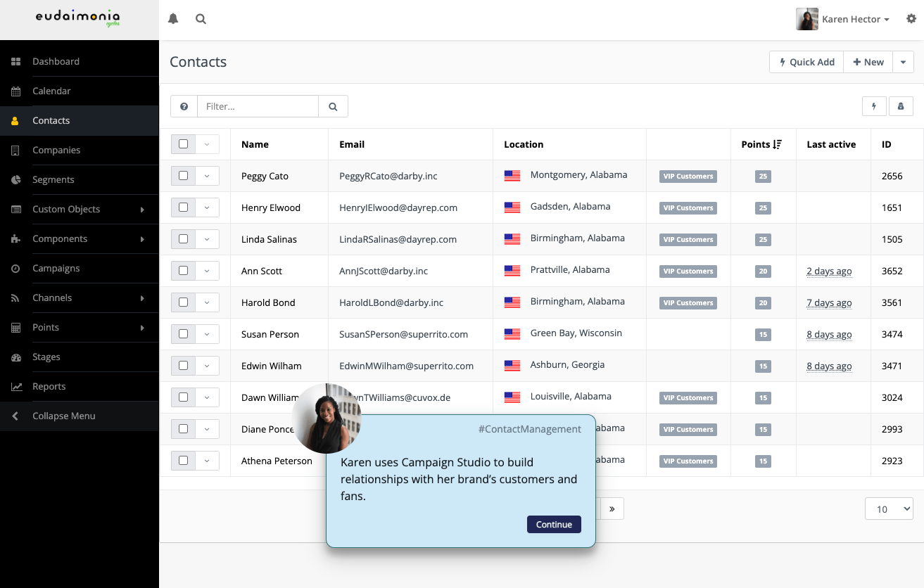The height and width of the screenshot is (588, 924).
Task: Tick the checkbox for Susan Person row
Action: coord(184,334)
